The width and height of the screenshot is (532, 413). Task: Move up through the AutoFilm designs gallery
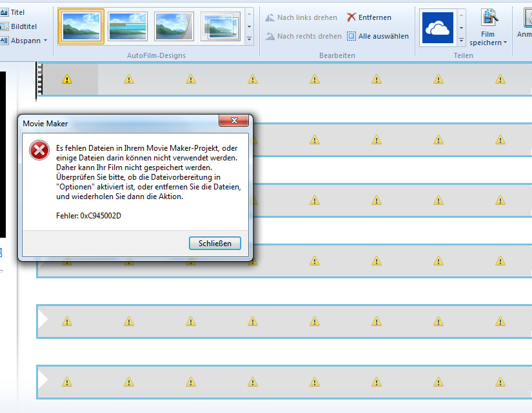coord(249,14)
